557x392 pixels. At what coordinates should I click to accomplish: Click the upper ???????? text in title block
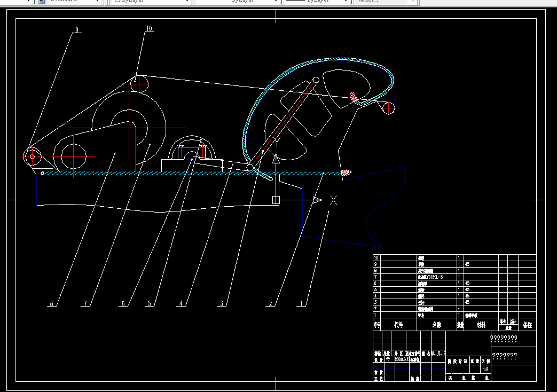pyautogui.click(x=504, y=339)
